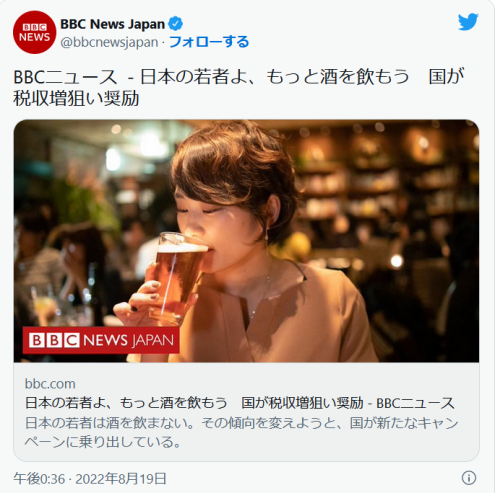Open link card title 日本の若者よ、もっと酒を飲もう
500x493 pixels.
pyautogui.click(x=126, y=403)
